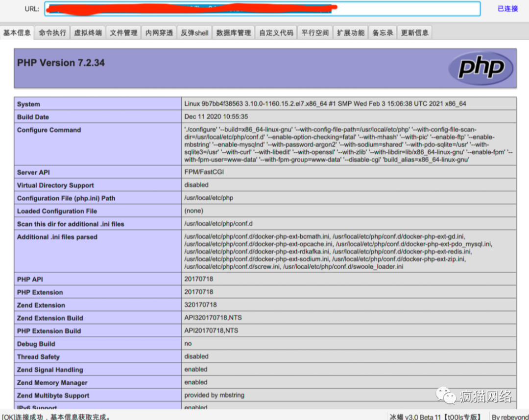Click the Zend Extension label
Viewport: 529px width, 420px height.
41,305
